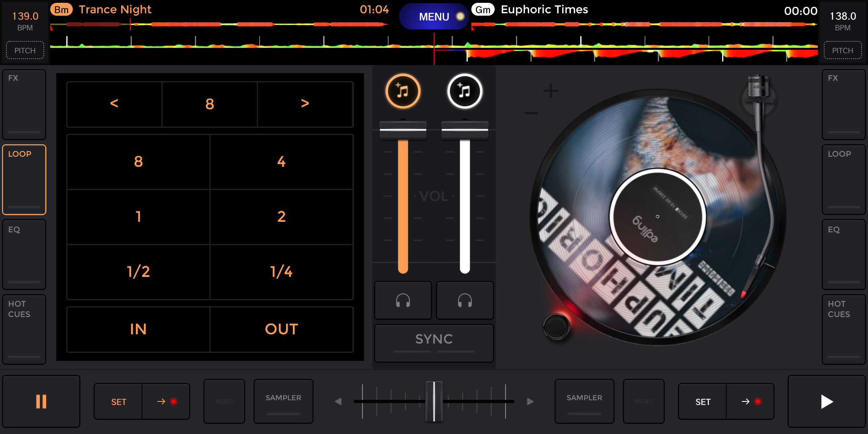Screen dimensions: 868x434
Task: Open the EQ panel for the right deck
Action: pyautogui.click(x=843, y=254)
